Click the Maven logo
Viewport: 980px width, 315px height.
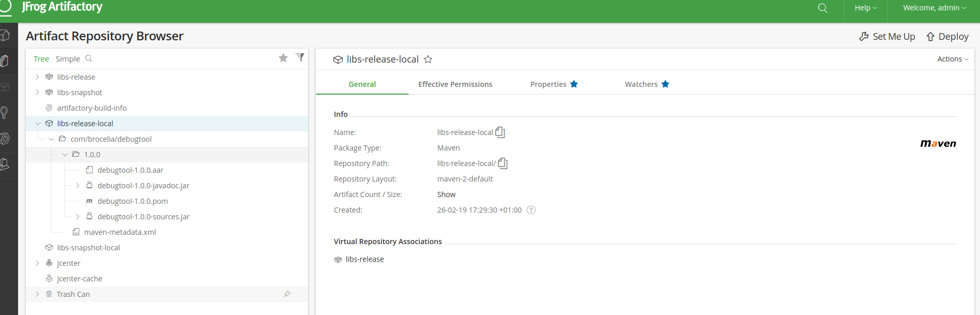tap(938, 143)
